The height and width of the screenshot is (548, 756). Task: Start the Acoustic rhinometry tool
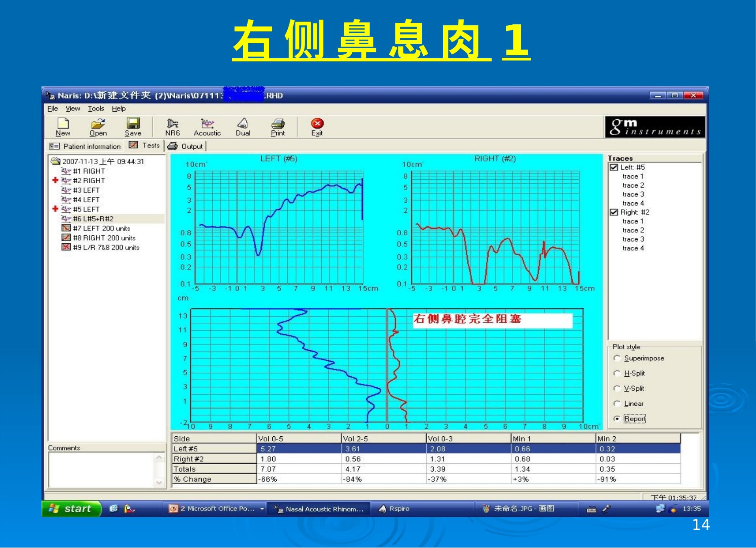(x=207, y=123)
